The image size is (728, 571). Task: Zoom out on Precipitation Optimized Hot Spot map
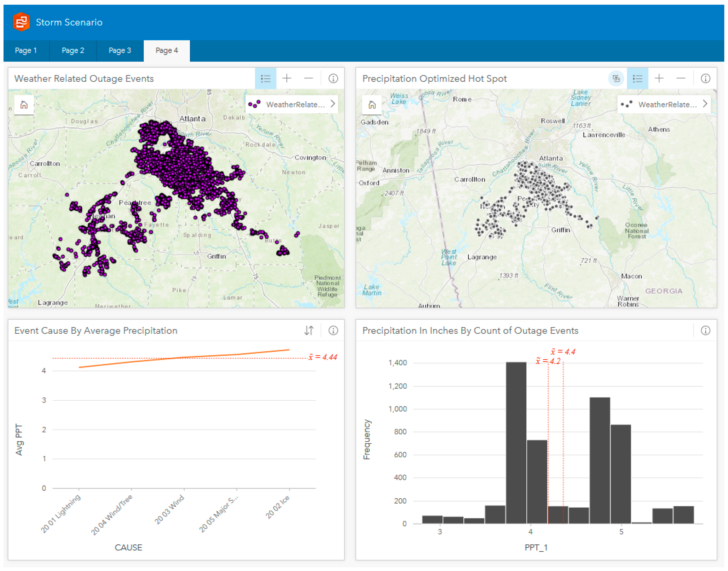click(x=680, y=79)
